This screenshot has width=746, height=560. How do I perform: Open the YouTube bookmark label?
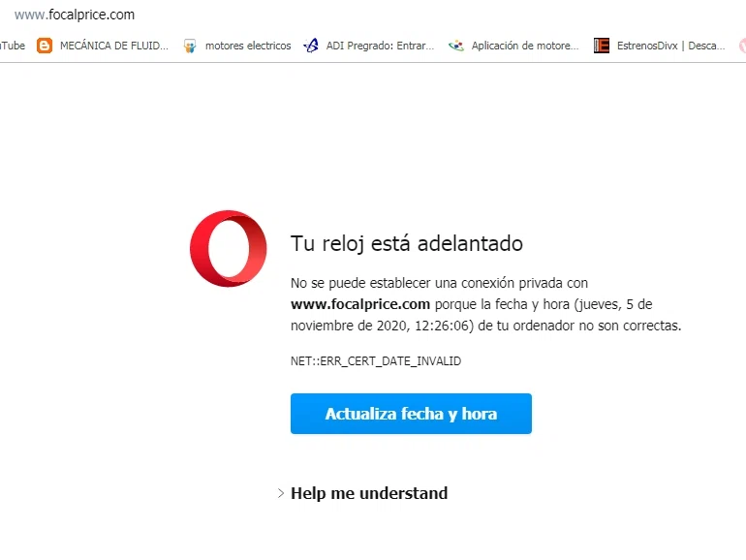point(13,46)
